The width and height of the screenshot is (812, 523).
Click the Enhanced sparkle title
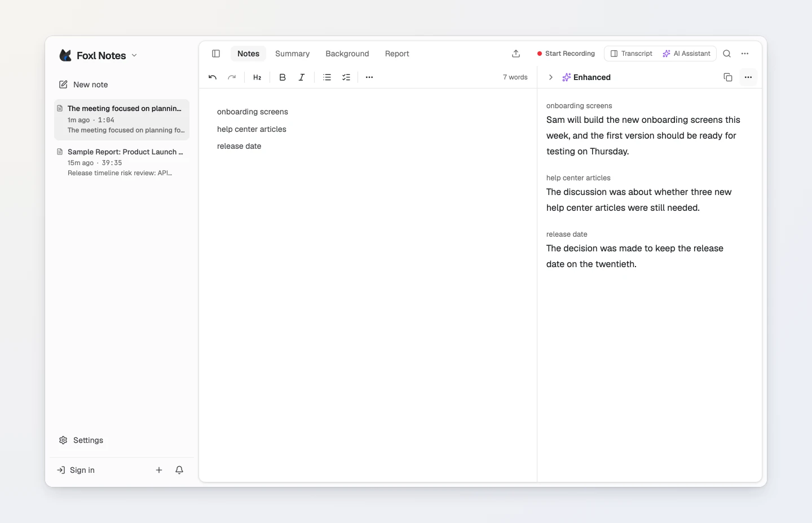point(586,77)
